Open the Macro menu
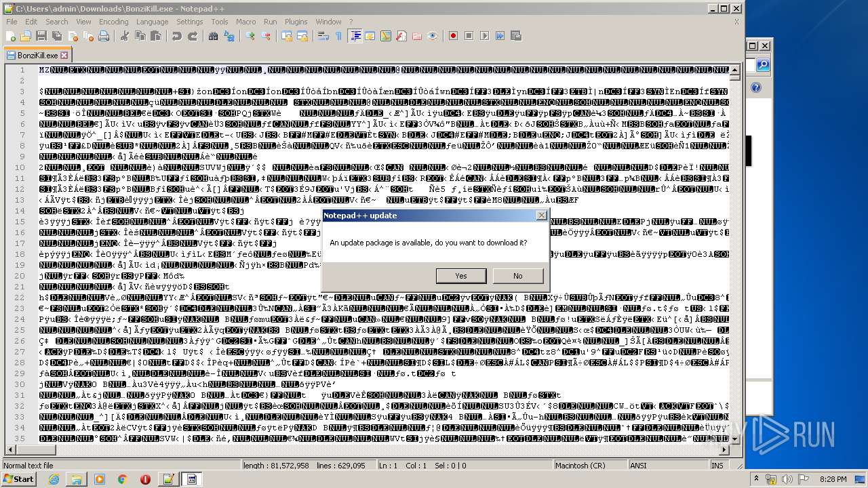The width and height of the screenshot is (868, 488). click(245, 22)
